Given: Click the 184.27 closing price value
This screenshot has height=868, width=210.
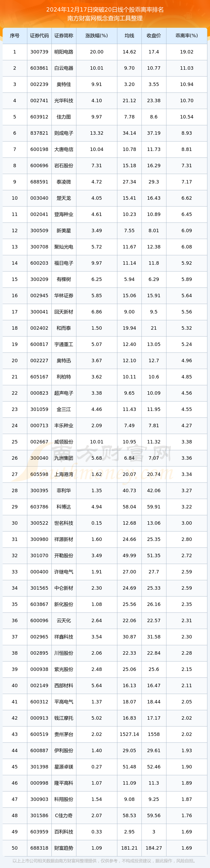Looking at the screenshot, I should pos(154,848).
